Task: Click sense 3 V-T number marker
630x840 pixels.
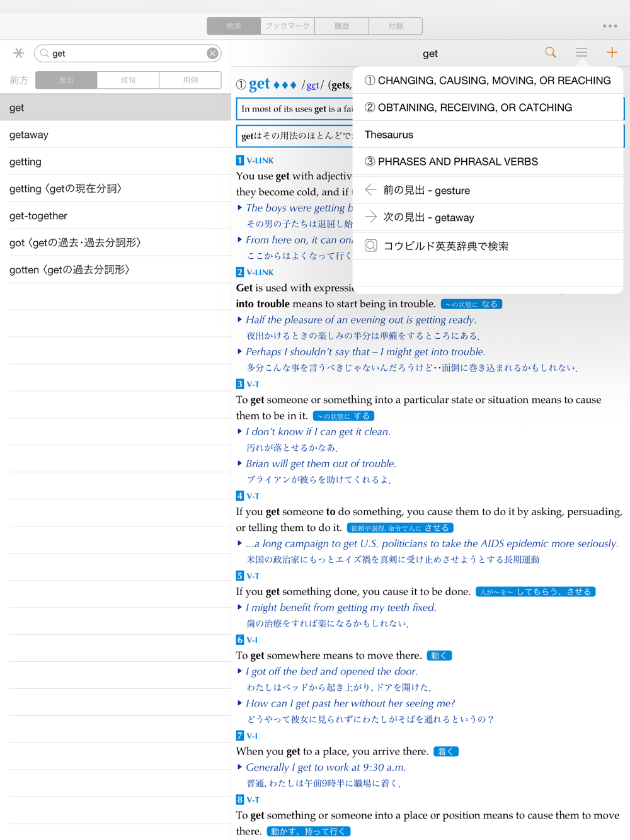Action: 240,384
